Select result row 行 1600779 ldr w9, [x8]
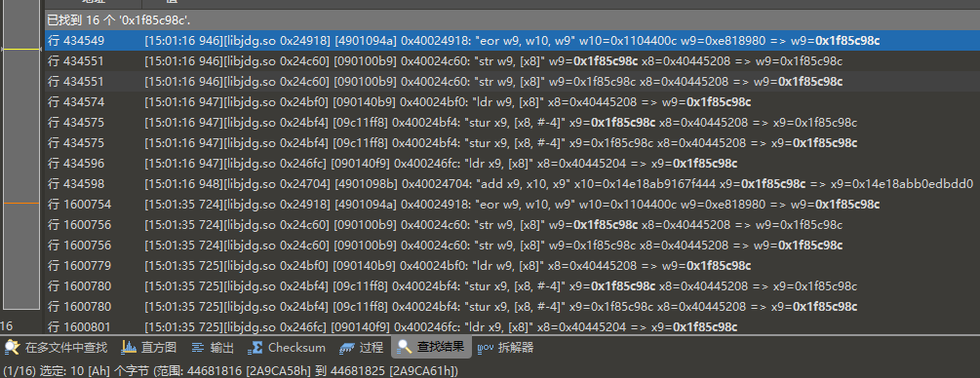The width and height of the screenshot is (980, 378). pyautogui.click(x=513, y=266)
